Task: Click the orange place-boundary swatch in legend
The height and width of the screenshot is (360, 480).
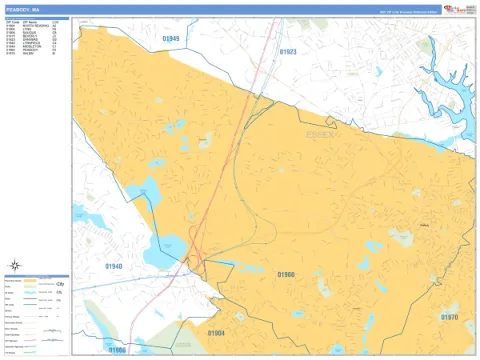Action: (x=30, y=281)
